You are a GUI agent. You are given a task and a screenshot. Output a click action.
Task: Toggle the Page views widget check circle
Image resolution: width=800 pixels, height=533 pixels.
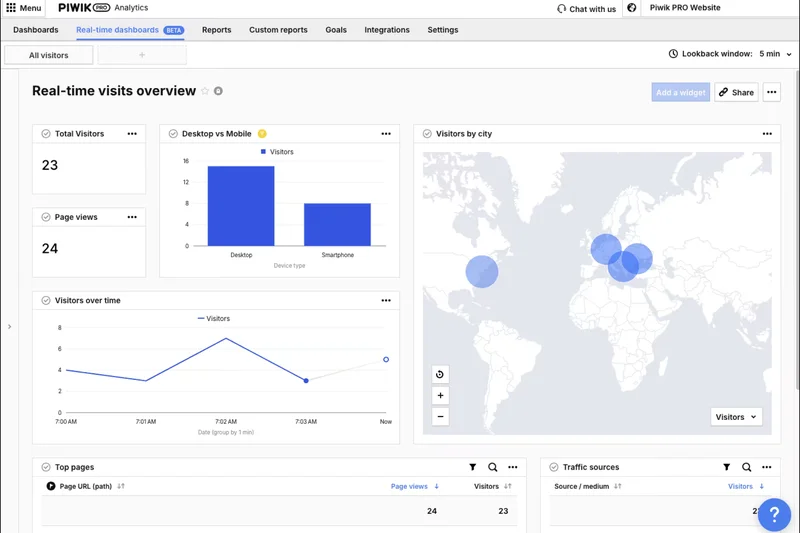(x=46, y=217)
